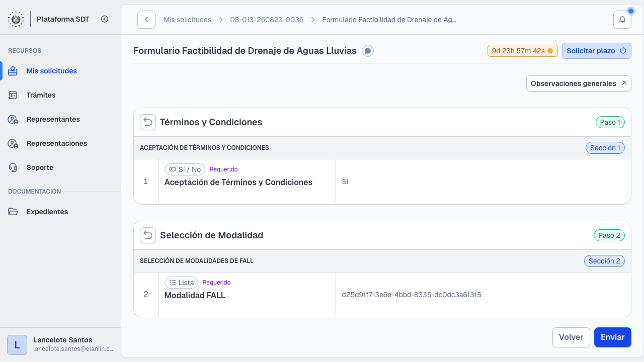Open the notifications bell
This screenshot has width=644, height=362.
(x=622, y=20)
